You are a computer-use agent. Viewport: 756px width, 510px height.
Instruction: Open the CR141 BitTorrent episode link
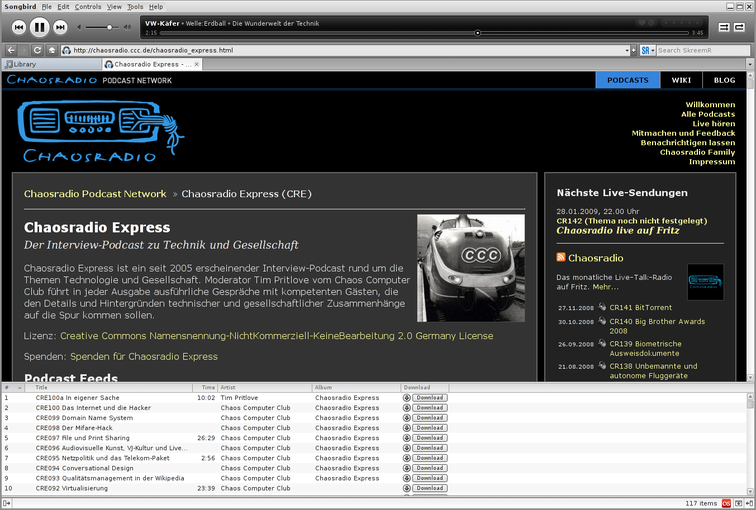(640, 308)
